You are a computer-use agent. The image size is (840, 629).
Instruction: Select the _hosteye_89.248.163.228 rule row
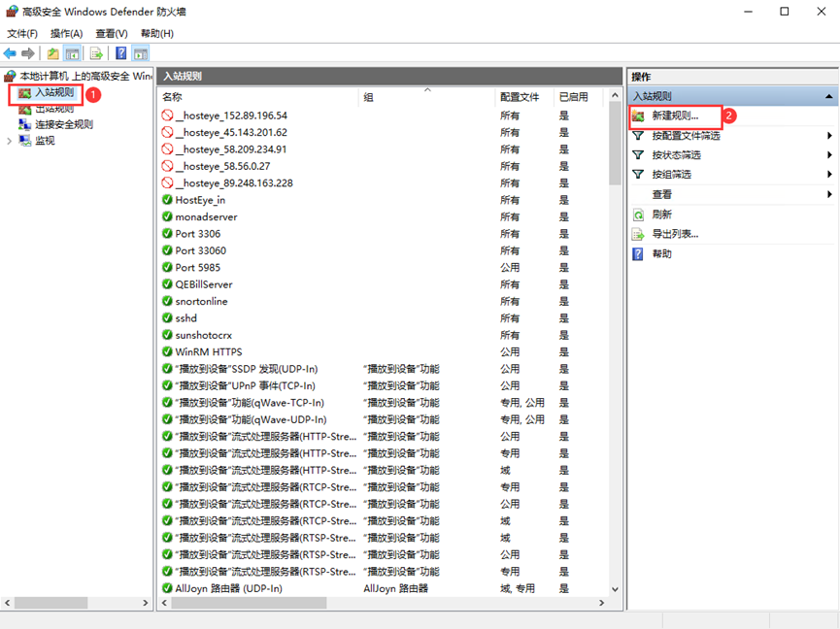tap(383, 183)
